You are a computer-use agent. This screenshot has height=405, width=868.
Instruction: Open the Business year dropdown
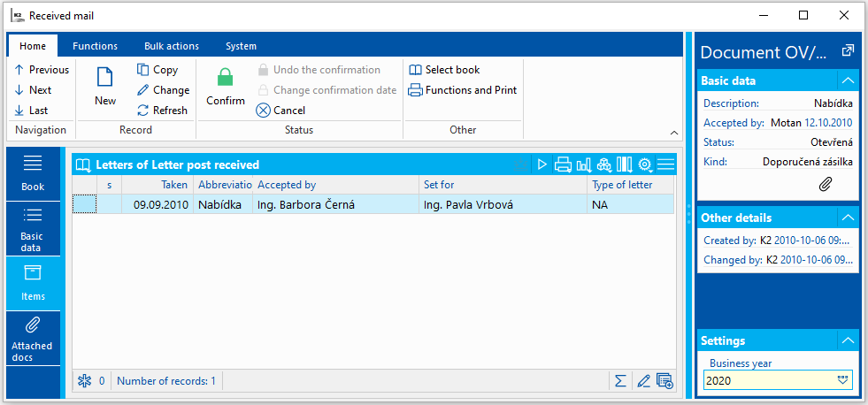pyautogui.click(x=842, y=380)
